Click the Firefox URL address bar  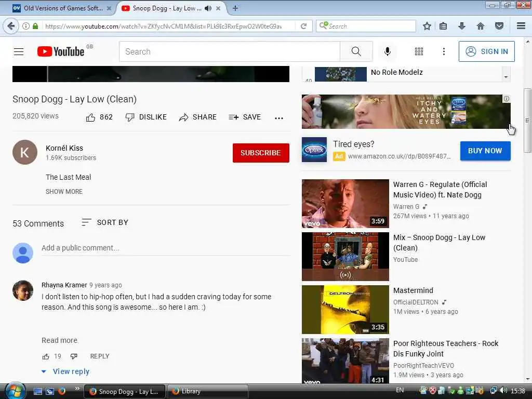(x=163, y=26)
